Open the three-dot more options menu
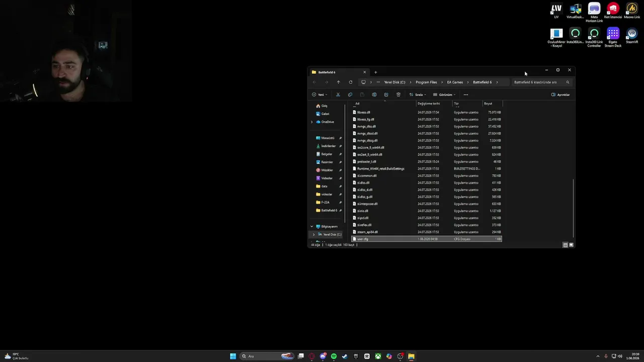This screenshot has height=362, width=644. coord(466,95)
